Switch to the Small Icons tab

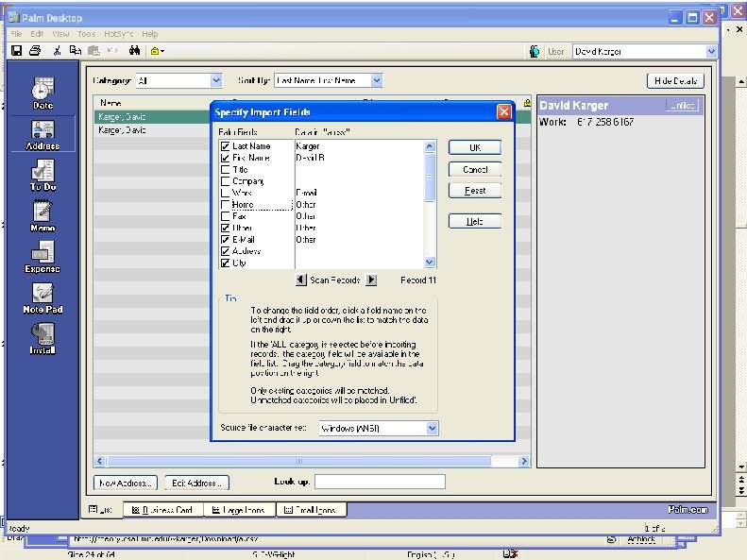point(311,510)
